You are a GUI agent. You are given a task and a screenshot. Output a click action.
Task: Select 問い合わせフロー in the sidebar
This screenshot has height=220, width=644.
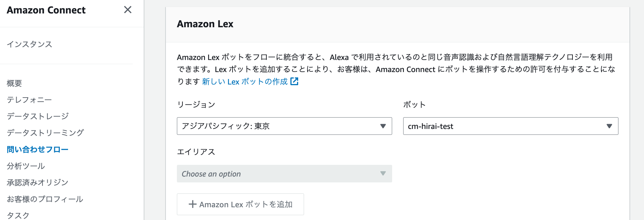37,149
